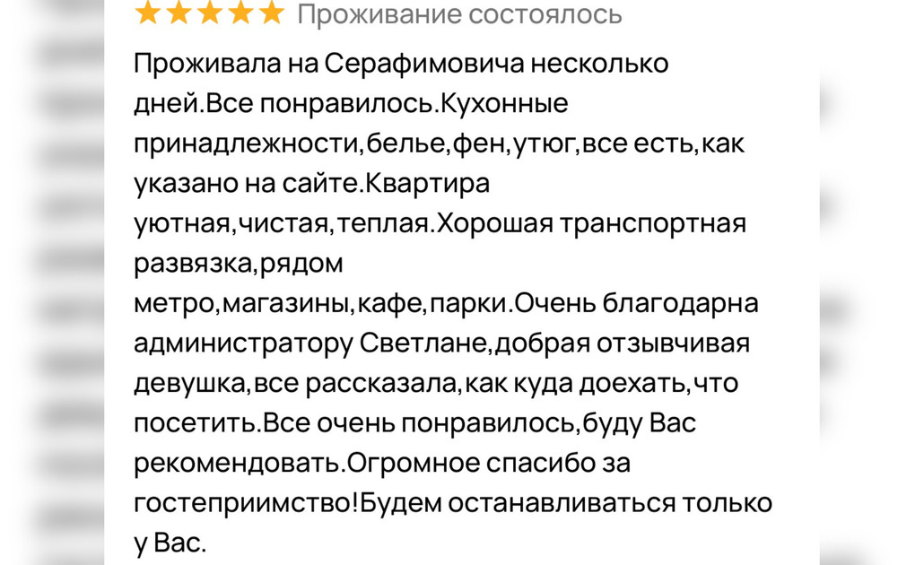Click the second yellow rating star
This screenshot has height=565, width=924.
click(179, 13)
